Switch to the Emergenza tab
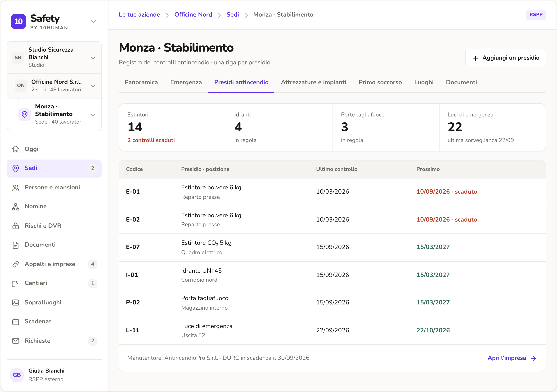557x392 pixels. (186, 82)
